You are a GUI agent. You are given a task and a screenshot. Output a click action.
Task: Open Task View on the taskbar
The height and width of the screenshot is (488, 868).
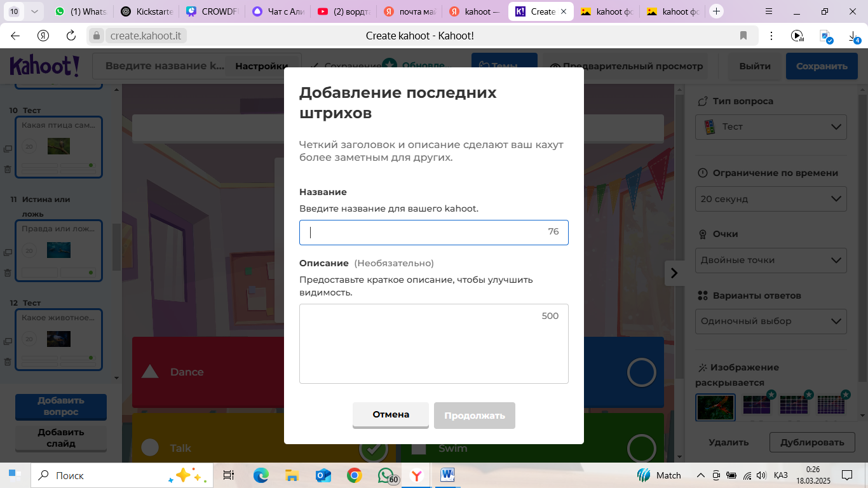click(x=229, y=475)
